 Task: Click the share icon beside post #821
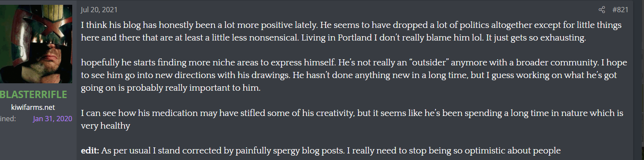tap(602, 10)
